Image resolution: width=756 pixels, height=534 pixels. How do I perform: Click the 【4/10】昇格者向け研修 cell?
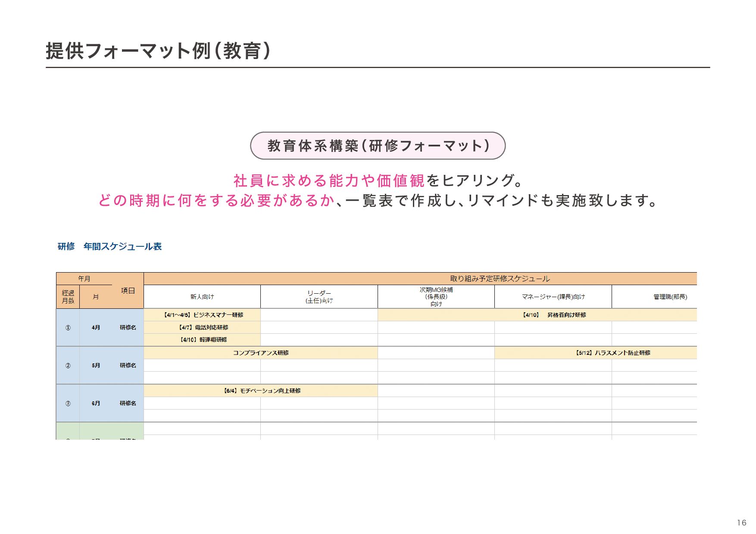(x=537, y=315)
